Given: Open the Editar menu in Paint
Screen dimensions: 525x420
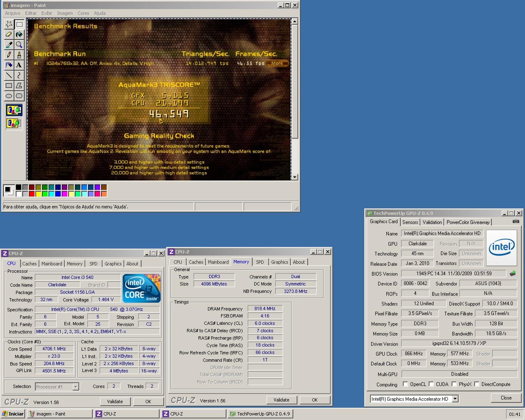Looking at the screenshot, I should [x=31, y=13].
